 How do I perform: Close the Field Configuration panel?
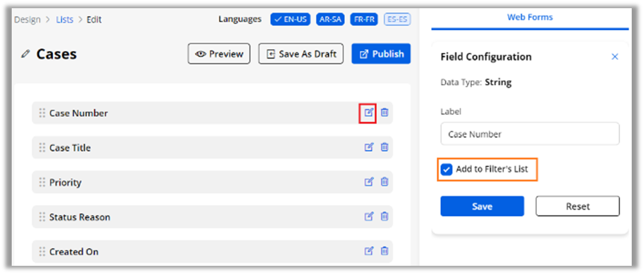(615, 57)
